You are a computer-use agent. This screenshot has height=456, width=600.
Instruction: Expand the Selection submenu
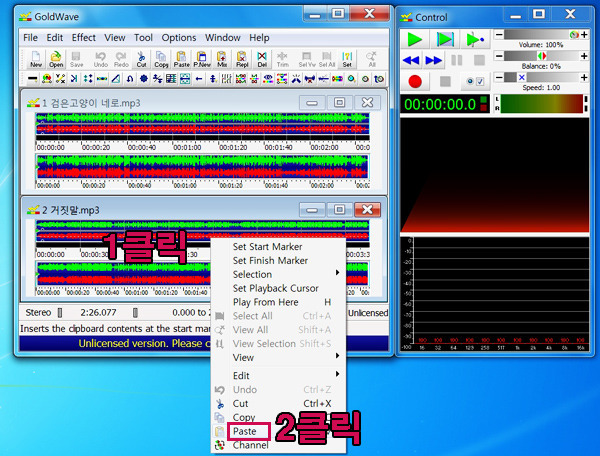coord(278,274)
